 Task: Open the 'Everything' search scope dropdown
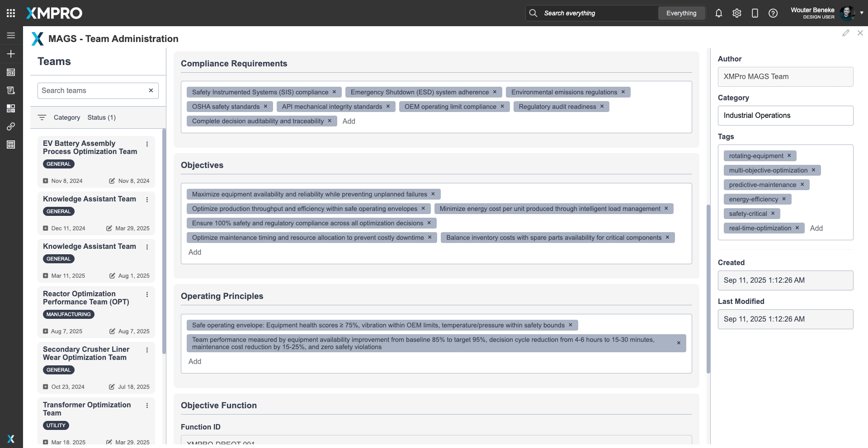click(681, 13)
